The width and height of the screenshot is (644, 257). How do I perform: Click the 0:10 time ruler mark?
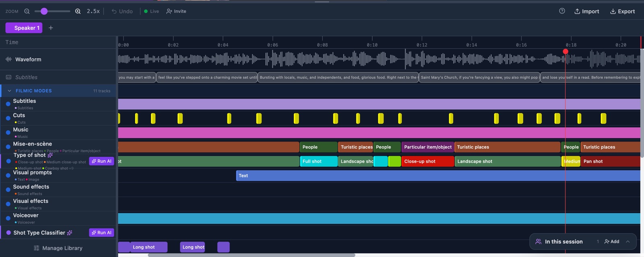click(x=372, y=45)
